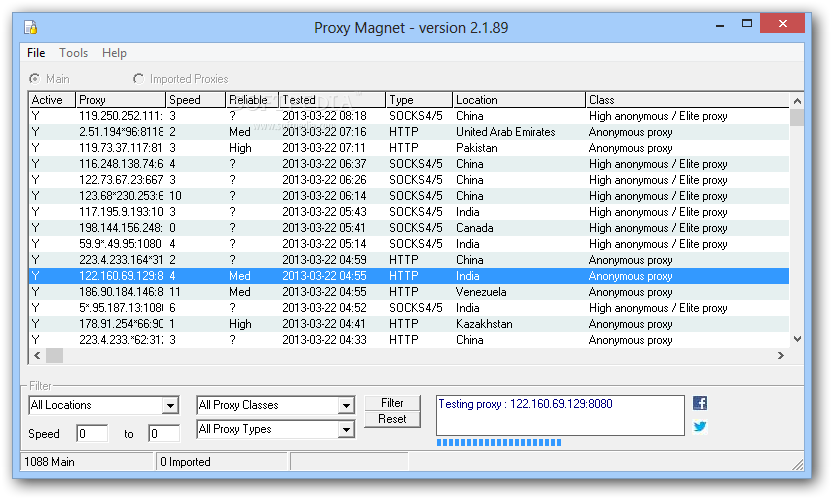Click the horizontal scroll right arrow

[x=781, y=355]
